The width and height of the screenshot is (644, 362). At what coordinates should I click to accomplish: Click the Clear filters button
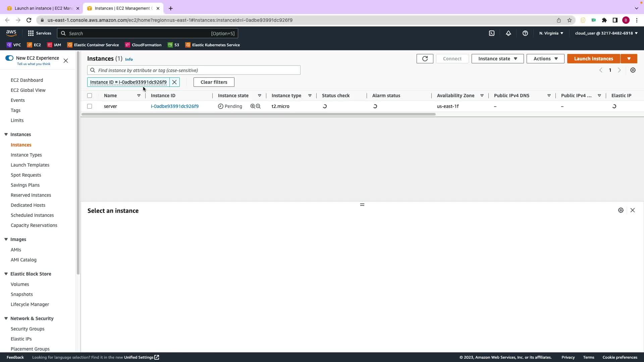click(x=214, y=82)
